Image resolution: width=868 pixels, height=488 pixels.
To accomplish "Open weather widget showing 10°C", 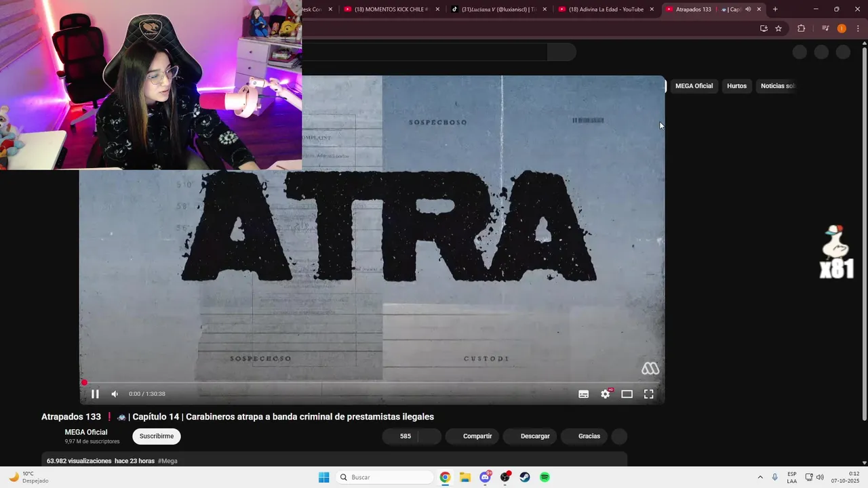I will tap(28, 477).
